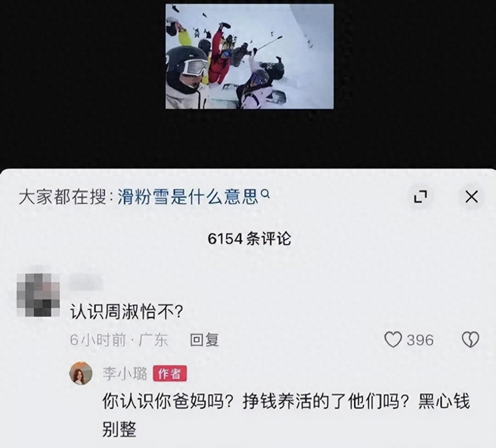This screenshot has width=496, height=448.
Task: Tap the 6154条评论 header
Action: [x=249, y=239]
